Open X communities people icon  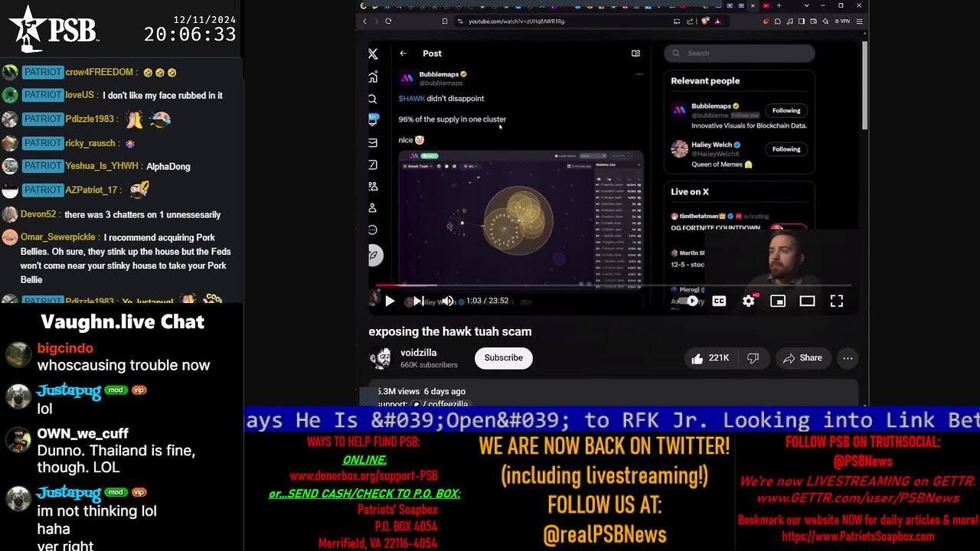point(373,186)
